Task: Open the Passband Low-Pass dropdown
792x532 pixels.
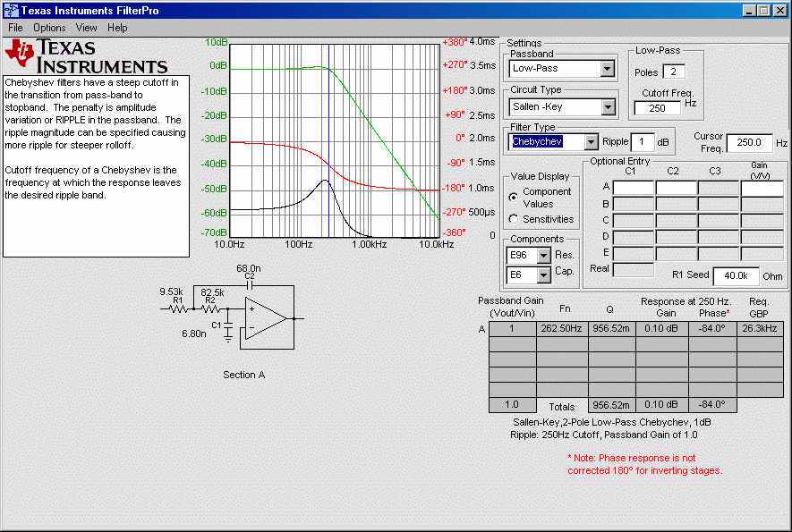Action: [x=608, y=69]
